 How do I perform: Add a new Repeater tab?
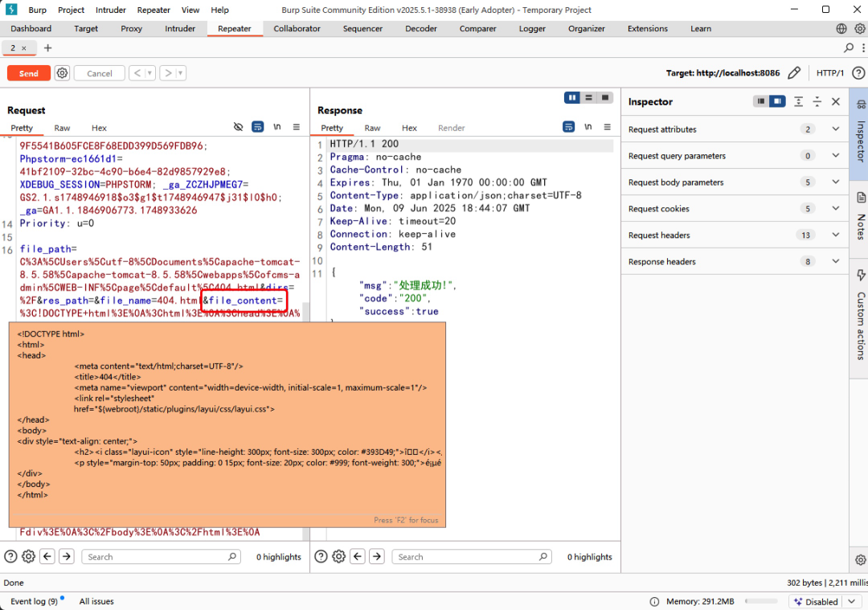coord(47,48)
